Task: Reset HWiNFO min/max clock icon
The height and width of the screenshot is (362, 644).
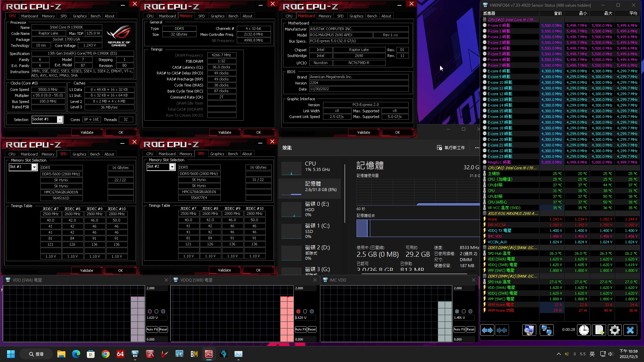Action: (x=584, y=330)
